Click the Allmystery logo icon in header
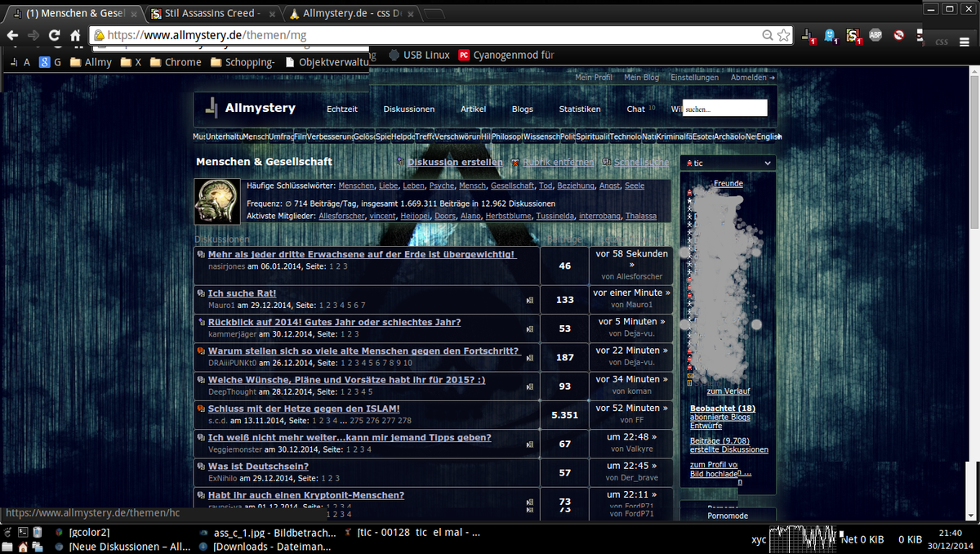Viewport: 980px width, 554px height. pos(212,108)
